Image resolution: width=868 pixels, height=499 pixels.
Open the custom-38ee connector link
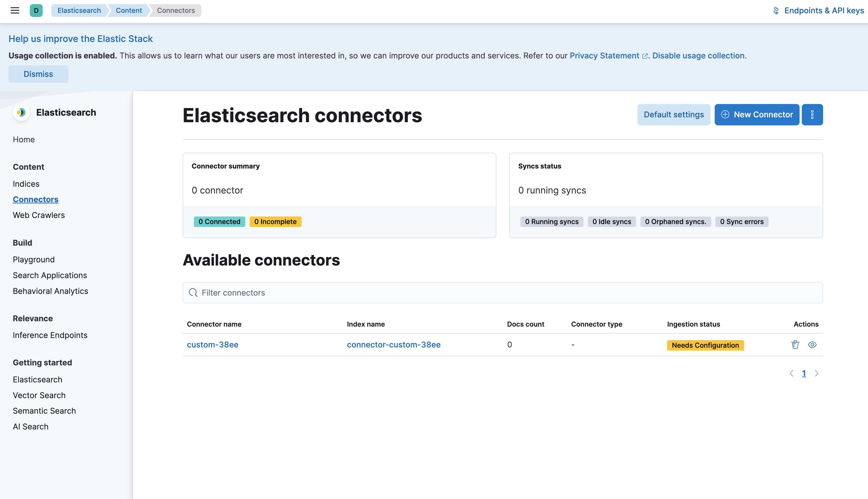tap(213, 345)
